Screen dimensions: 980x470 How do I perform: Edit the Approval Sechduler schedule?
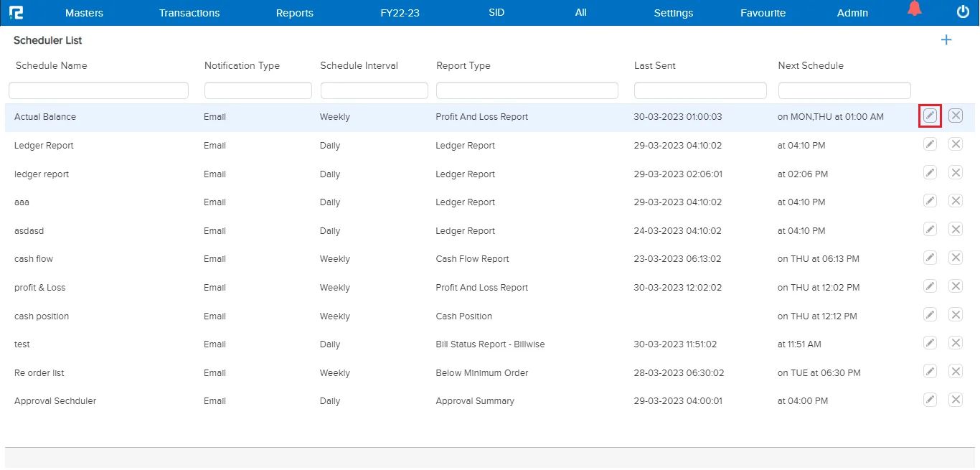pyautogui.click(x=930, y=399)
